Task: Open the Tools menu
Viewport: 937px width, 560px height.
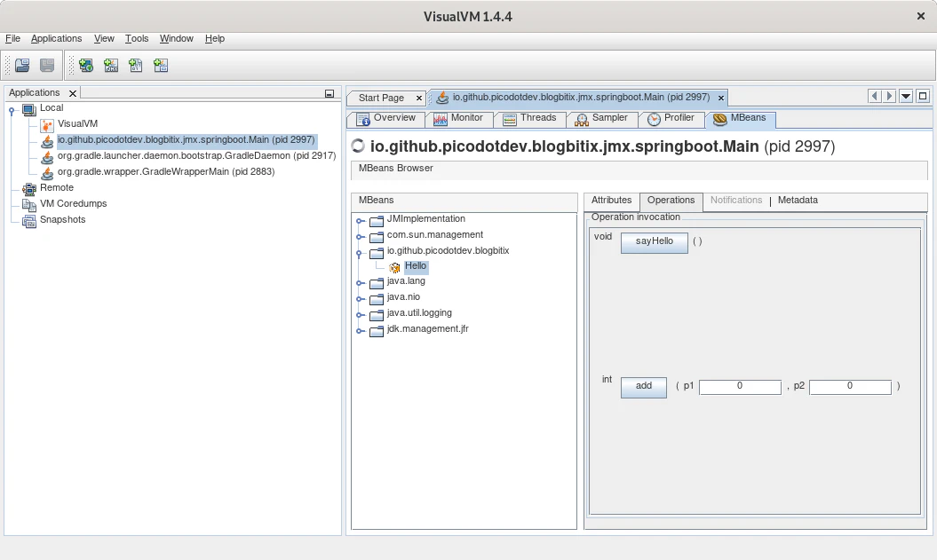Action: click(x=137, y=38)
